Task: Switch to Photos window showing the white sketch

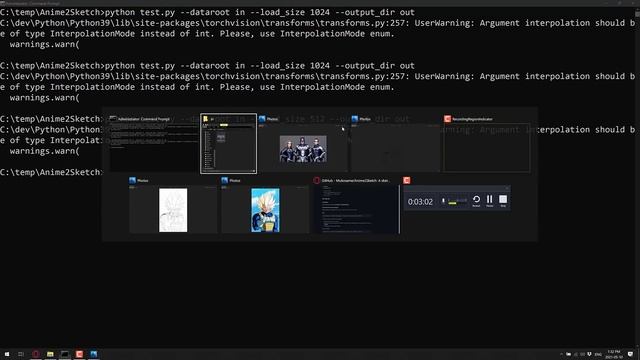Action: (173, 209)
